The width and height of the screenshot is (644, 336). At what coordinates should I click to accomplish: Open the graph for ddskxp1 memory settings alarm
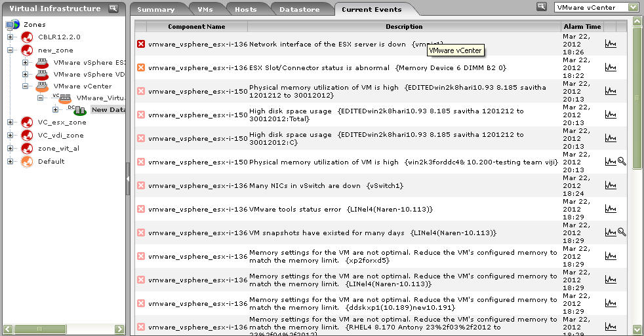(611, 303)
